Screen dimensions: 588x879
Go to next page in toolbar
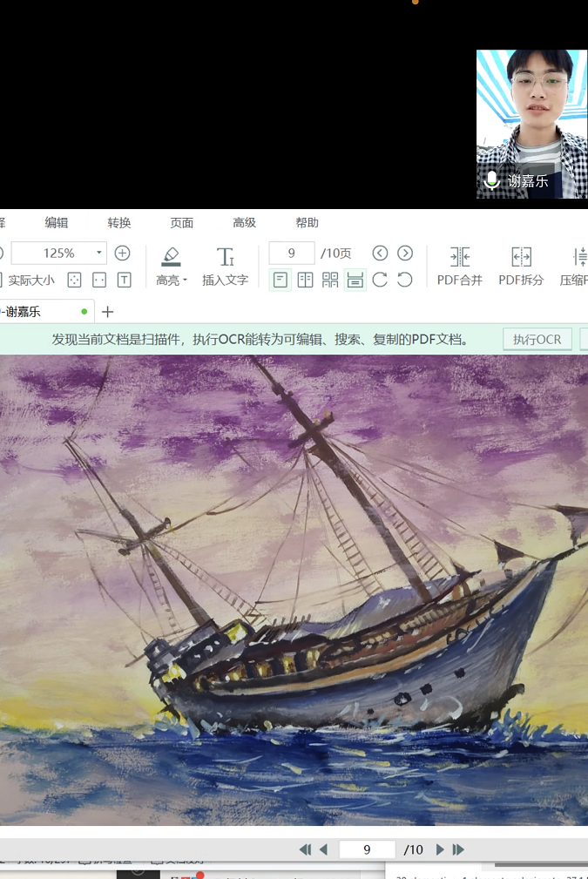(405, 253)
